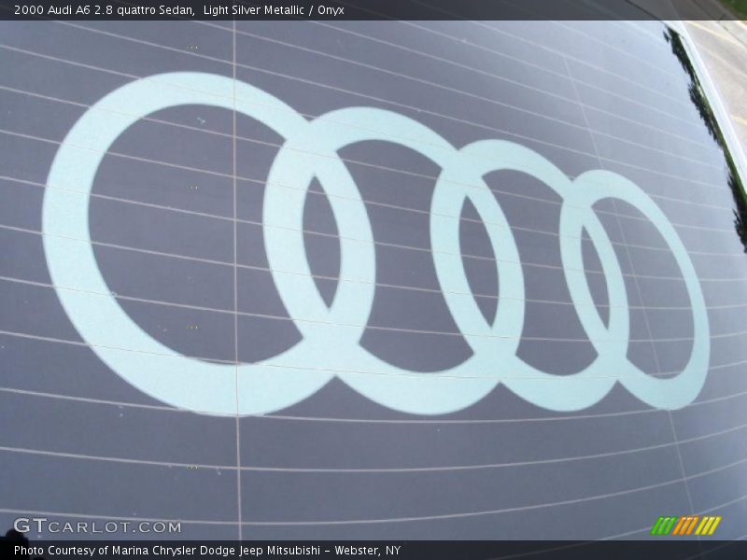
Task: Click the bottom caption bar strip
Action: (560, 550)
